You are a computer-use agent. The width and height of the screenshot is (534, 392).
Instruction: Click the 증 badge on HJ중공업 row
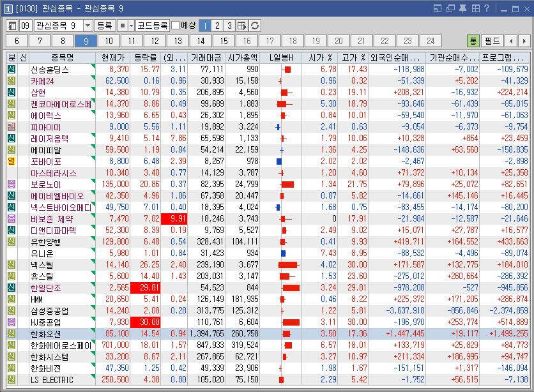pyautogui.click(x=11, y=322)
